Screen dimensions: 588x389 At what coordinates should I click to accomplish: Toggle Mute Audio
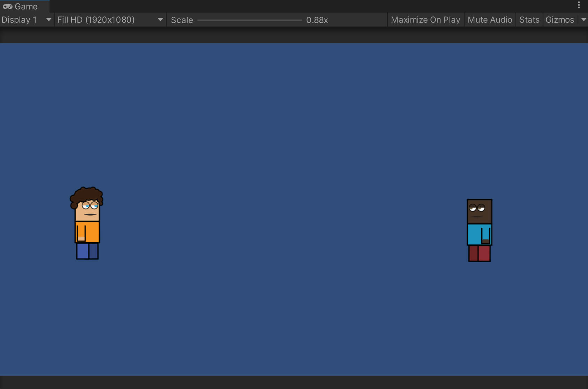pos(490,20)
